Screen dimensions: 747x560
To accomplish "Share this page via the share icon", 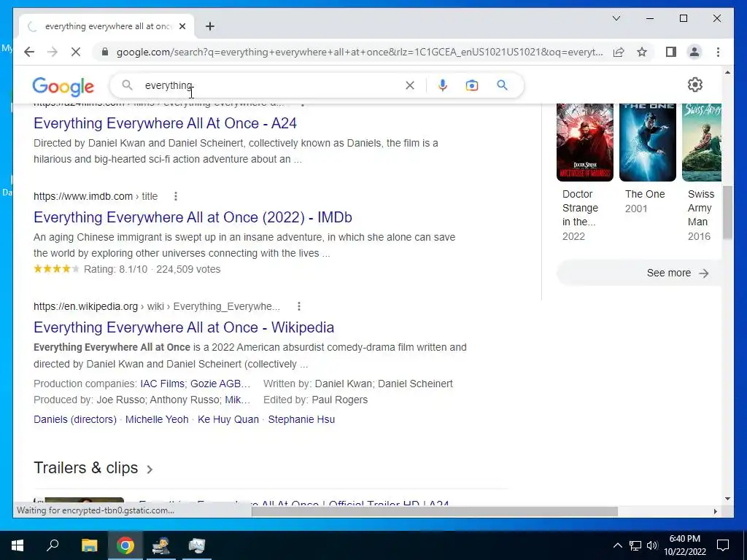I will pos(619,52).
